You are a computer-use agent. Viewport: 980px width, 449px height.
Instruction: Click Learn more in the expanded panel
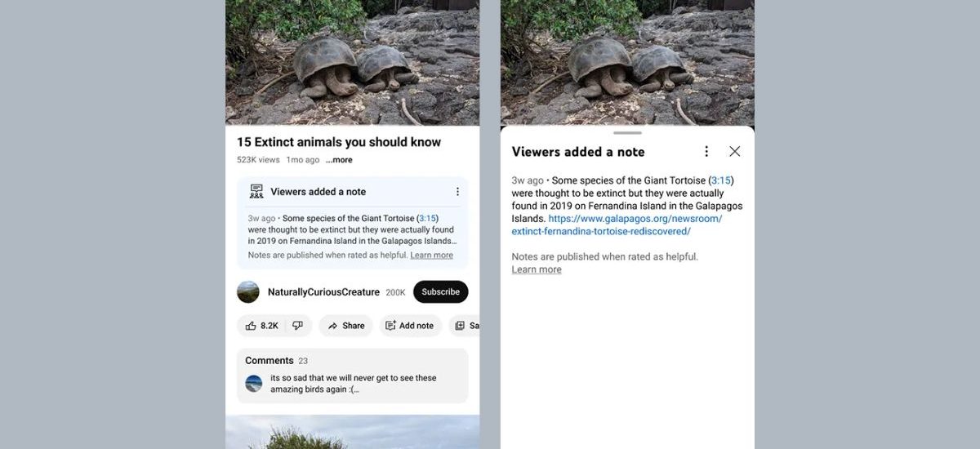tap(537, 270)
